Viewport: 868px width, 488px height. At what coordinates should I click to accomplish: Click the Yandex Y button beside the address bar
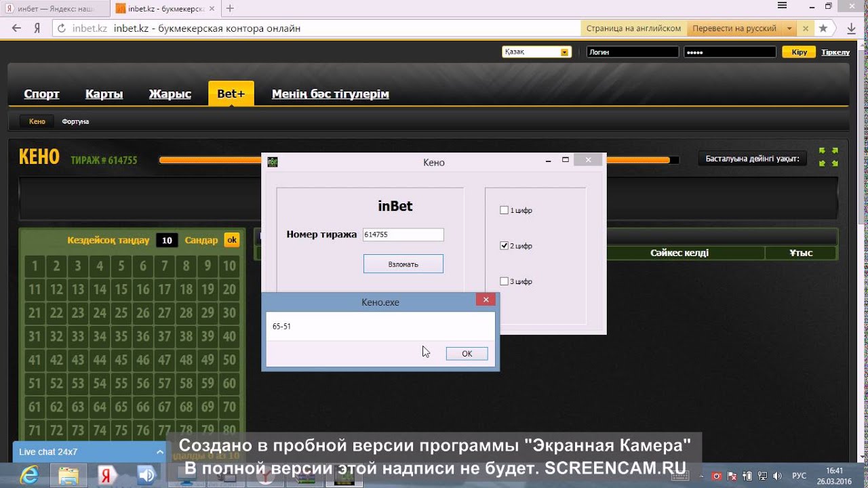tap(37, 28)
